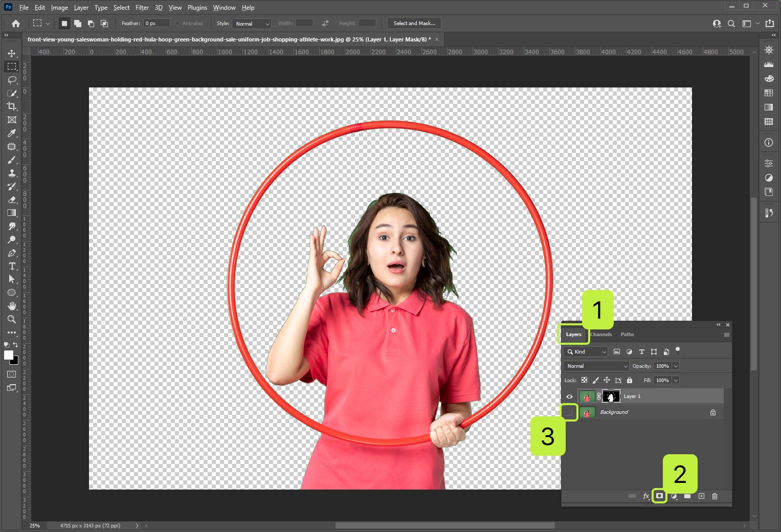Open the Filter menu
The height and width of the screenshot is (532, 781).
pyautogui.click(x=142, y=8)
